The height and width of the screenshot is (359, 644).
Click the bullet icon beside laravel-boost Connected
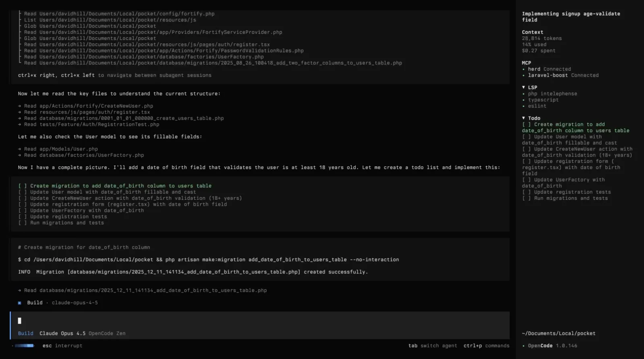pos(523,75)
